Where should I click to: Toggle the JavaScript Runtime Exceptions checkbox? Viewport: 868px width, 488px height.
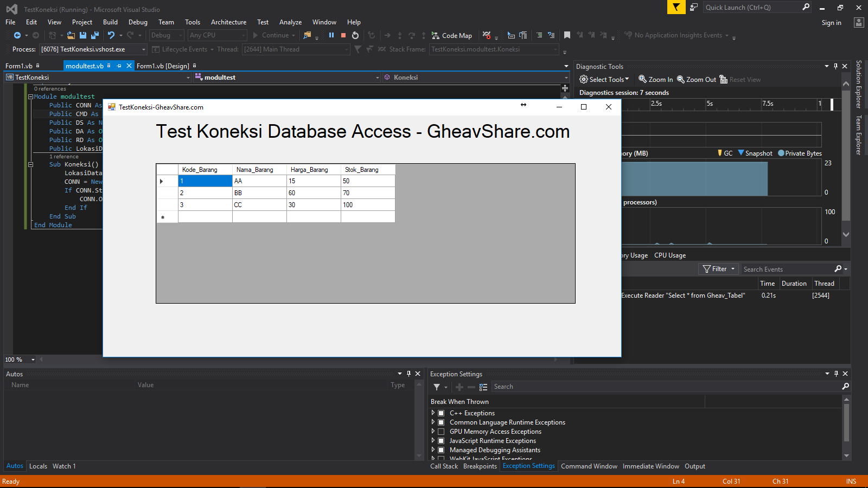pyautogui.click(x=441, y=441)
